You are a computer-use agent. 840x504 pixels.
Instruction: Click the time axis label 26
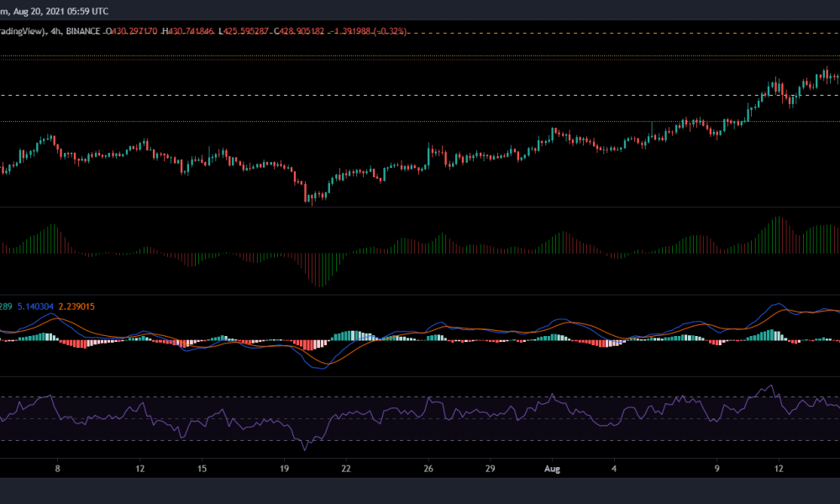[428, 469]
